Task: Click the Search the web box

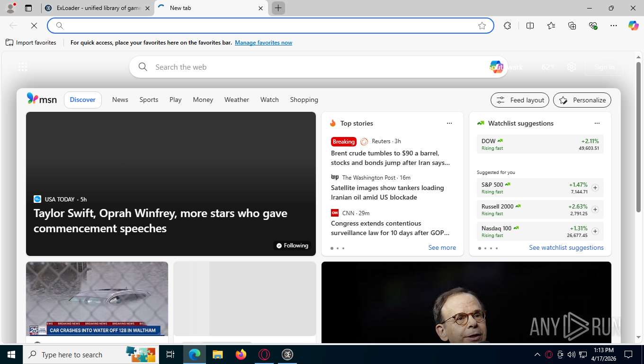Action: pyautogui.click(x=318, y=67)
